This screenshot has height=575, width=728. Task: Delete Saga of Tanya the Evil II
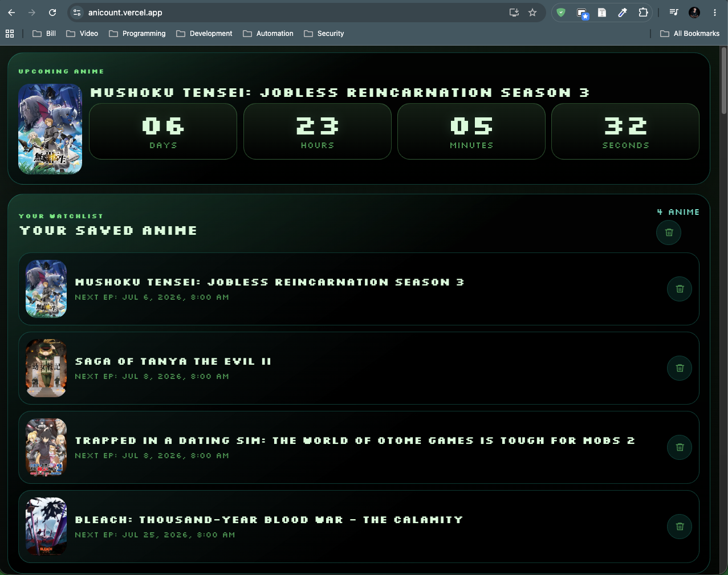(680, 368)
